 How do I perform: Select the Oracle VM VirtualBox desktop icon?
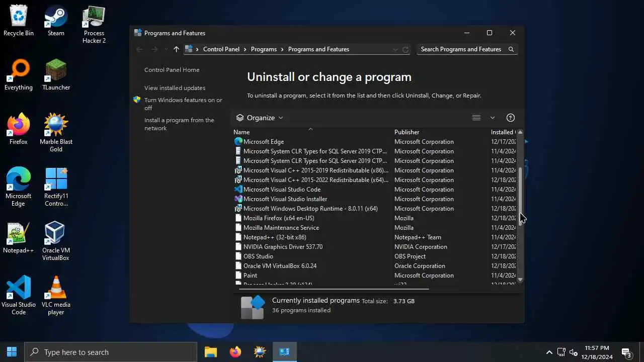pos(56,241)
